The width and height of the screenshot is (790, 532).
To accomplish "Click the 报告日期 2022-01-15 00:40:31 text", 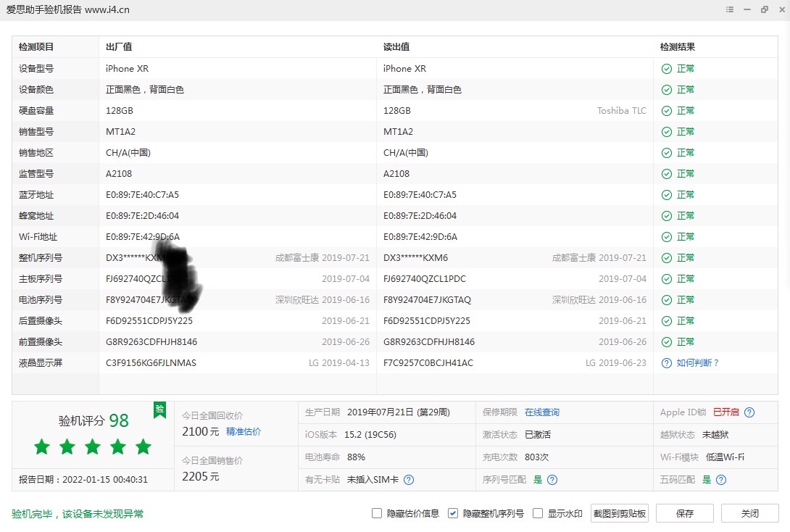I will tap(83, 480).
